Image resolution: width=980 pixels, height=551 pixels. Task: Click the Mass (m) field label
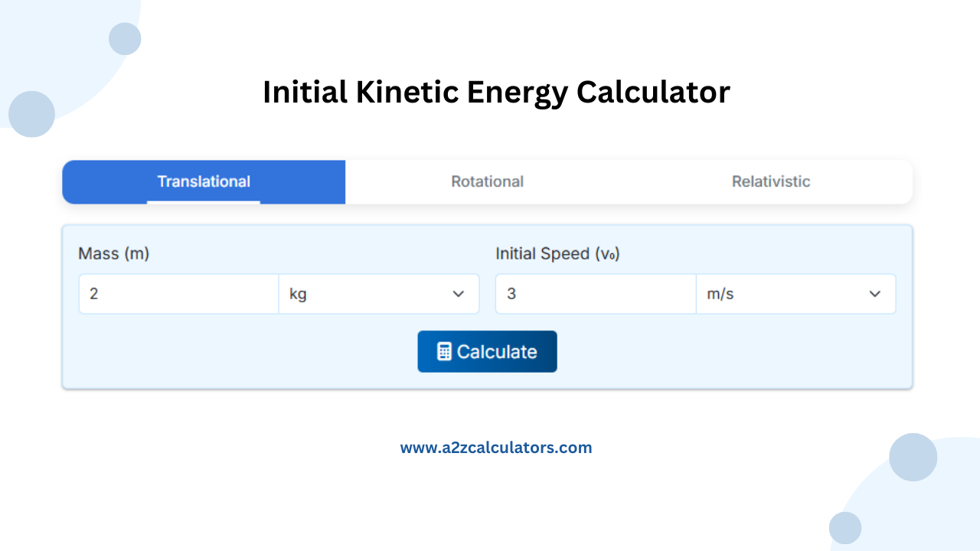coord(113,253)
